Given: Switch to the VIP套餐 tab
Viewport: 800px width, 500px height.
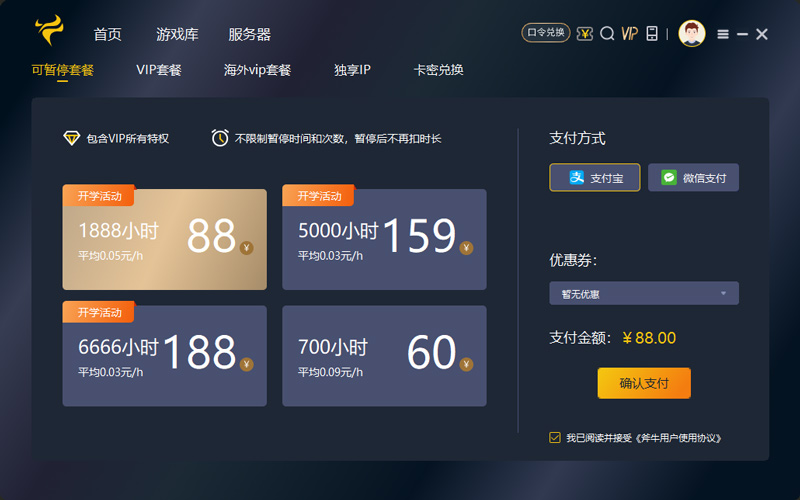Looking at the screenshot, I should [x=159, y=70].
